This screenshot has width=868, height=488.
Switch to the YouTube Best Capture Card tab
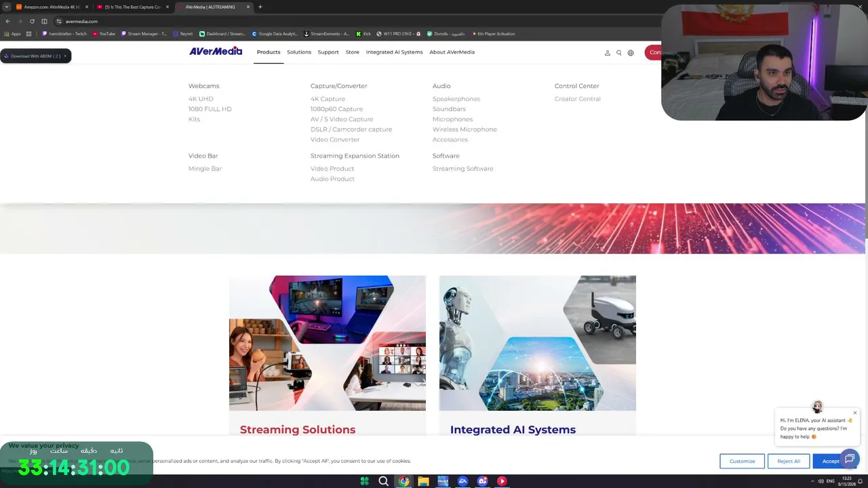(133, 7)
